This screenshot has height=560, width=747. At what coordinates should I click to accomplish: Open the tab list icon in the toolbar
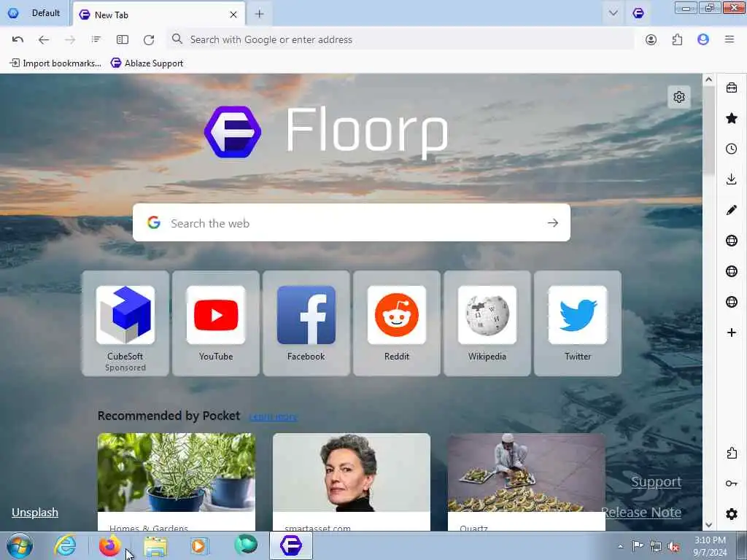pos(96,39)
